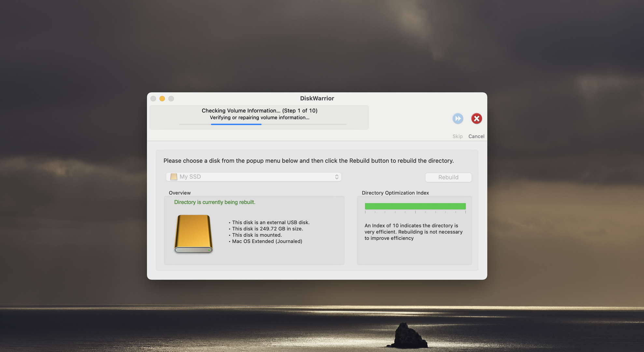Click the Cancel label
644x352 pixels.
click(x=476, y=136)
